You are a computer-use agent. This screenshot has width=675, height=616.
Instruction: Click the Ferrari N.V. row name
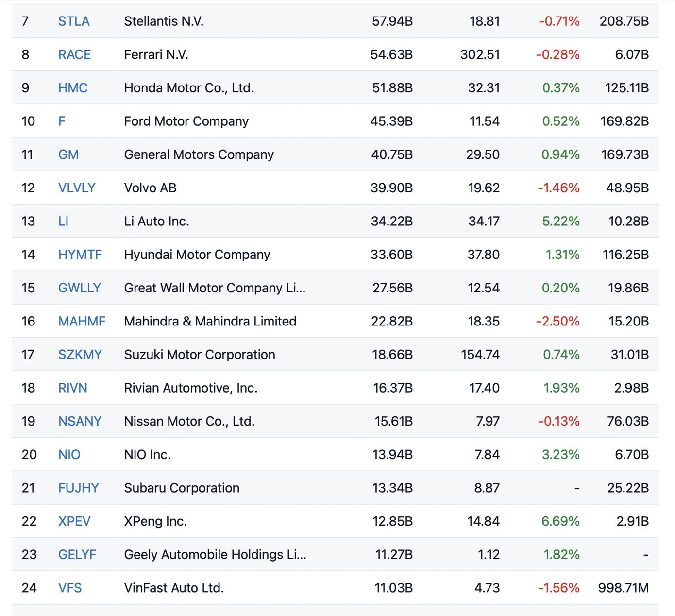tap(156, 54)
